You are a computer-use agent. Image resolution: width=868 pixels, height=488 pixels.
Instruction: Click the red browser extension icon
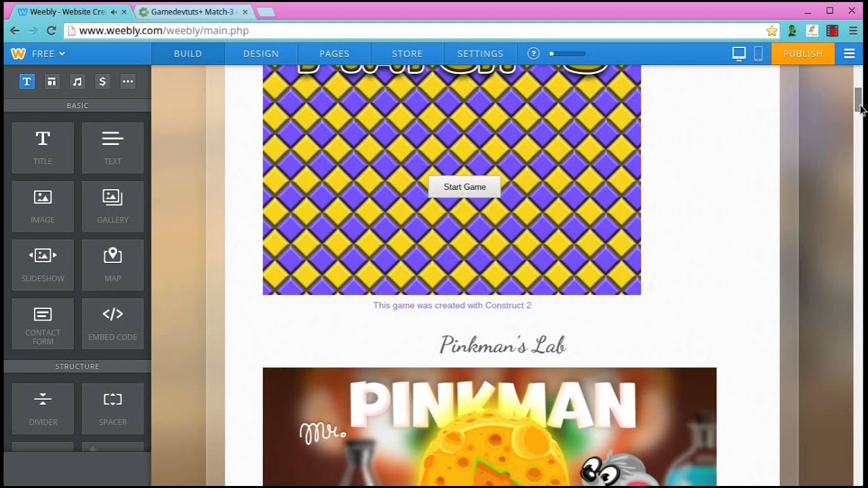pos(832,30)
